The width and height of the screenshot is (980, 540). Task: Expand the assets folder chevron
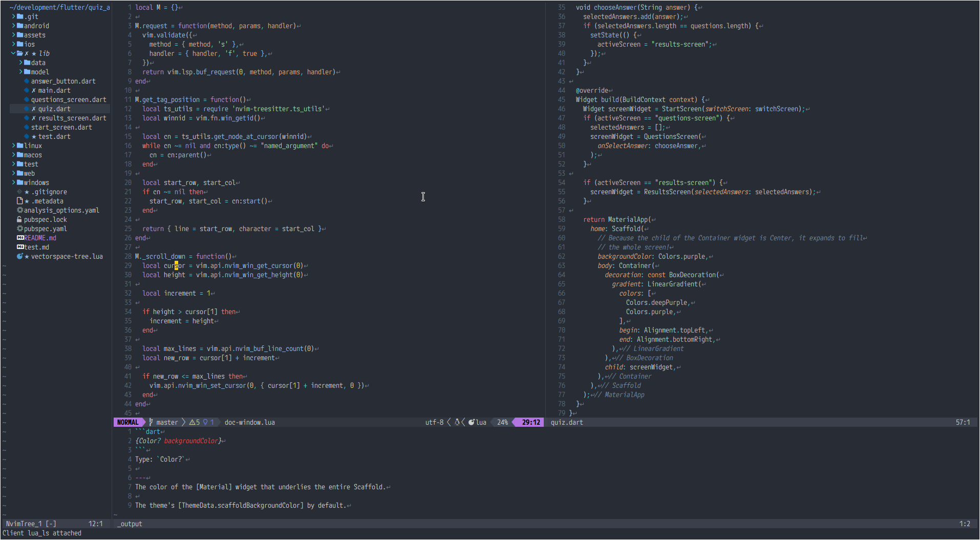[x=13, y=35]
